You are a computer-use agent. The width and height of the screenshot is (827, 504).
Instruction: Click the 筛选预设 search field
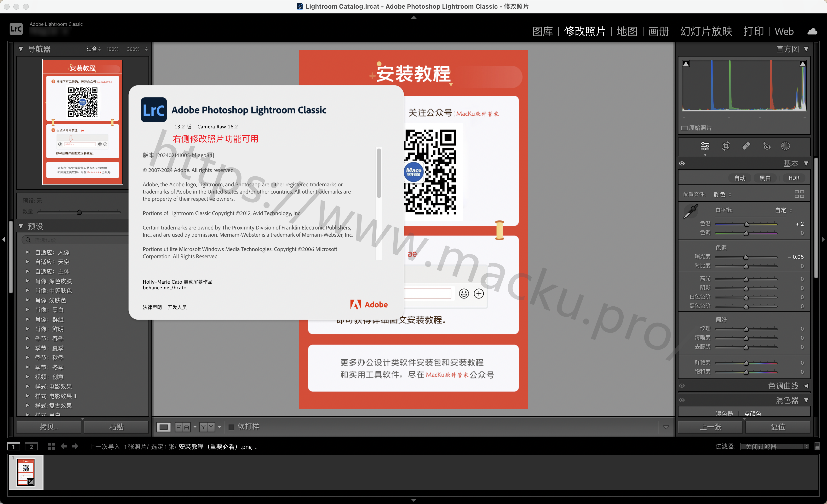[75, 240]
